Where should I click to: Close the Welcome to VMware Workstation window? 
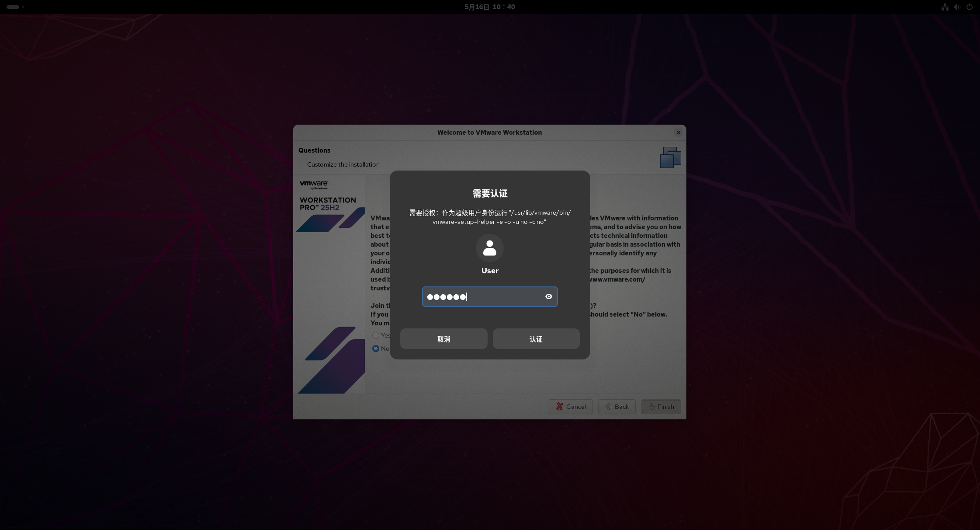point(678,132)
